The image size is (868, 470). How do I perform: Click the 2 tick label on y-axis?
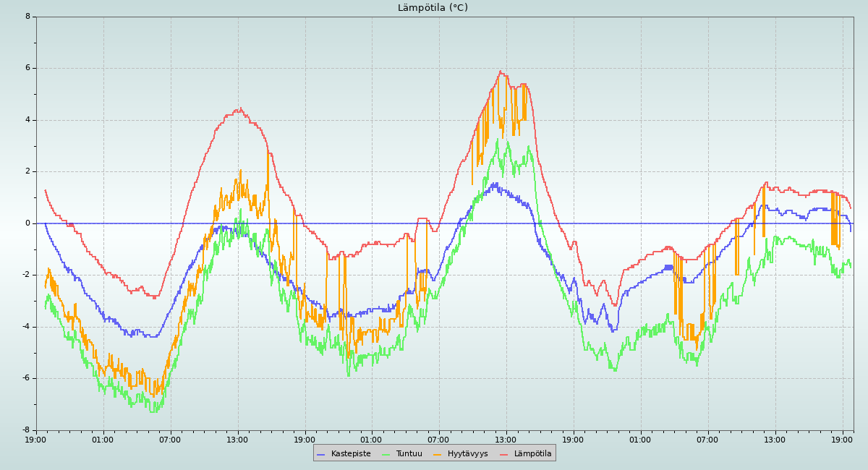[x=27, y=171]
